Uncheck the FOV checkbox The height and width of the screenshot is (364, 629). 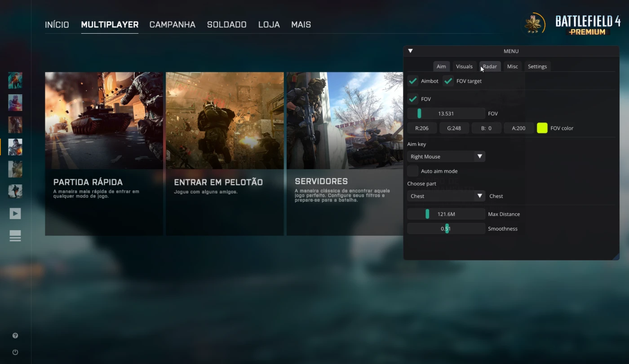click(413, 99)
